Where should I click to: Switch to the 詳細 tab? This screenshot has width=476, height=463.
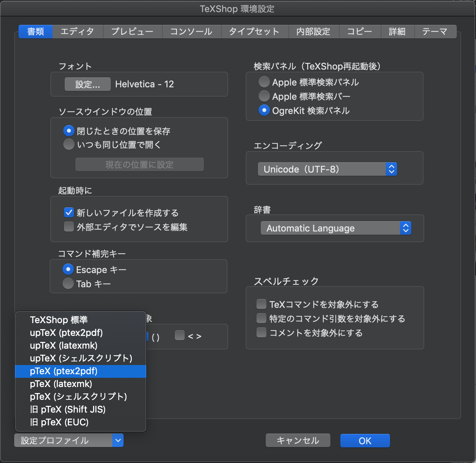(x=397, y=32)
